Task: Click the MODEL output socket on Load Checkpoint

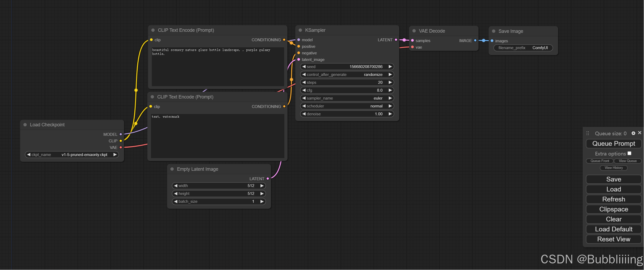Action: coord(121,134)
